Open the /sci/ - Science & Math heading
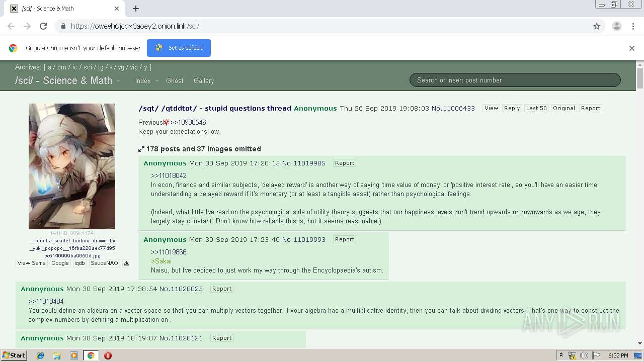The height and width of the screenshot is (362, 644). (63, 80)
